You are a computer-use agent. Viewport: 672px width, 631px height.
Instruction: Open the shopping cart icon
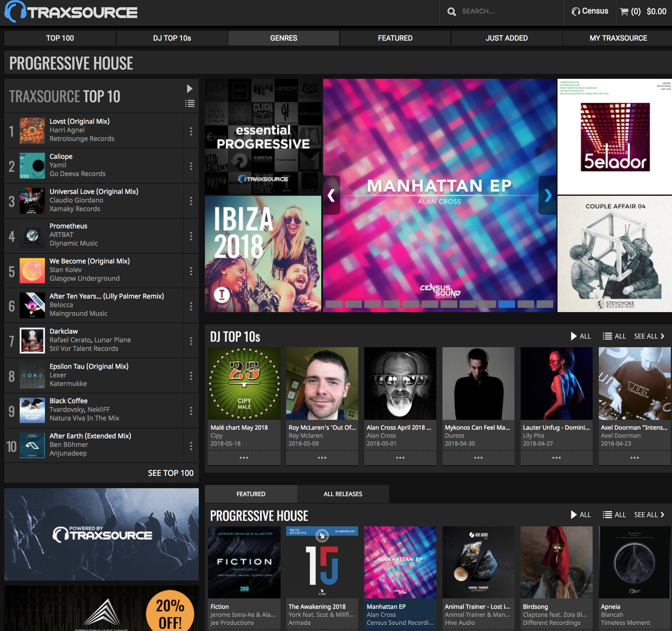[x=624, y=11]
